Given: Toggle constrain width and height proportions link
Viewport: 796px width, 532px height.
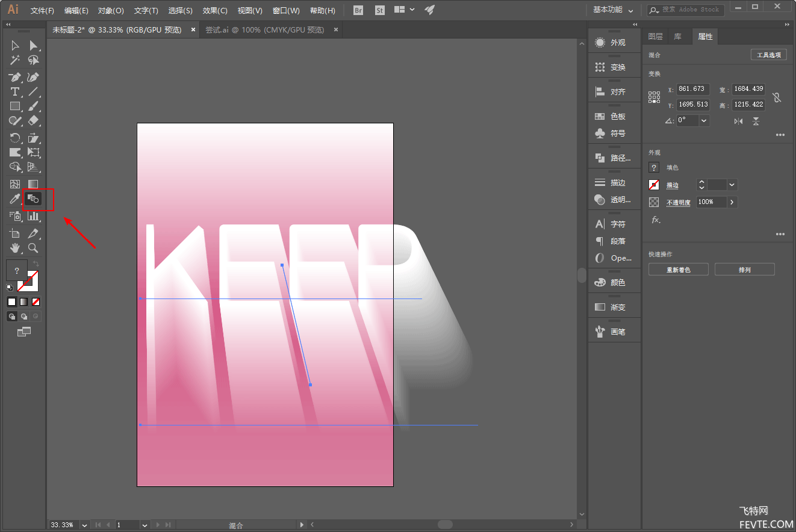Looking at the screenshot, I should tap(777, 97).
